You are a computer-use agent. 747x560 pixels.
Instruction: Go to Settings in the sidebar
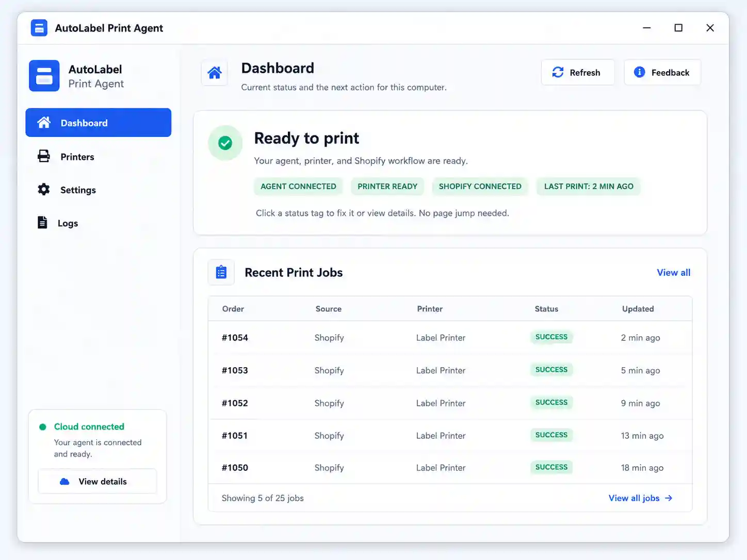point(99,190)
